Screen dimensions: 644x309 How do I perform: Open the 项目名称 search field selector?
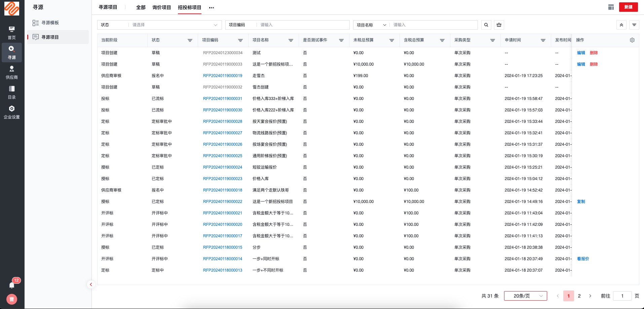pos(371,25)
